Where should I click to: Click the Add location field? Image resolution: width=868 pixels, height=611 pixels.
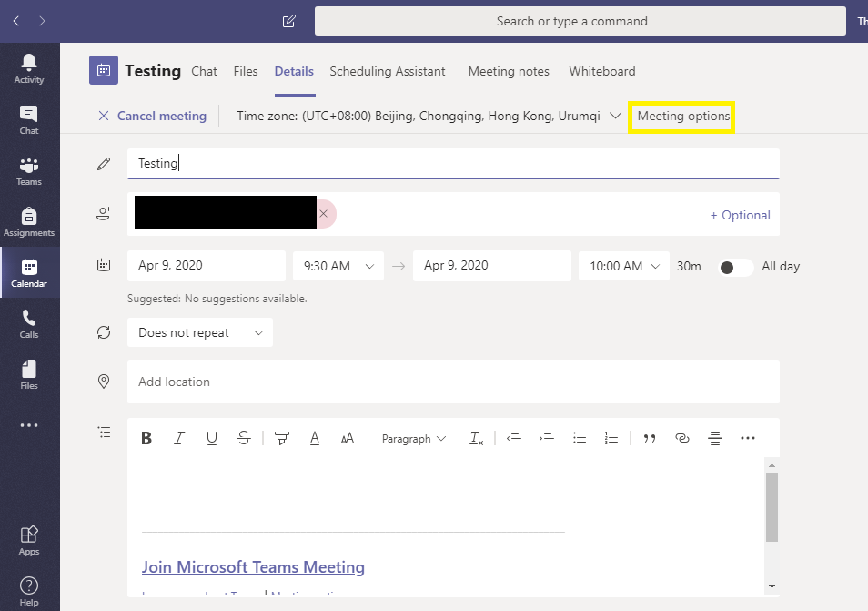pos(453,382)
